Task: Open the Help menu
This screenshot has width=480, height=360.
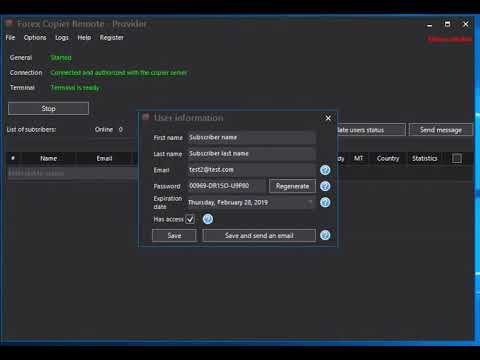Action: coord(84,38)
